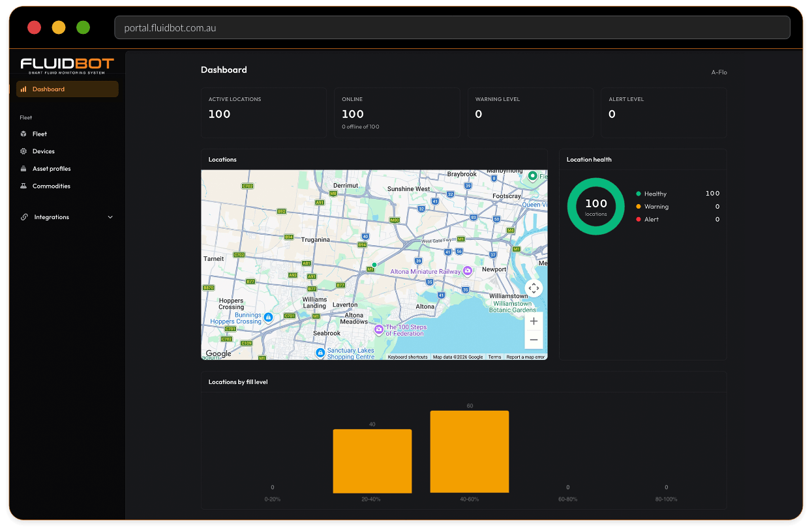Open the map Terms link
Screen dimensions: 812x532
click(x=494, y=357)
